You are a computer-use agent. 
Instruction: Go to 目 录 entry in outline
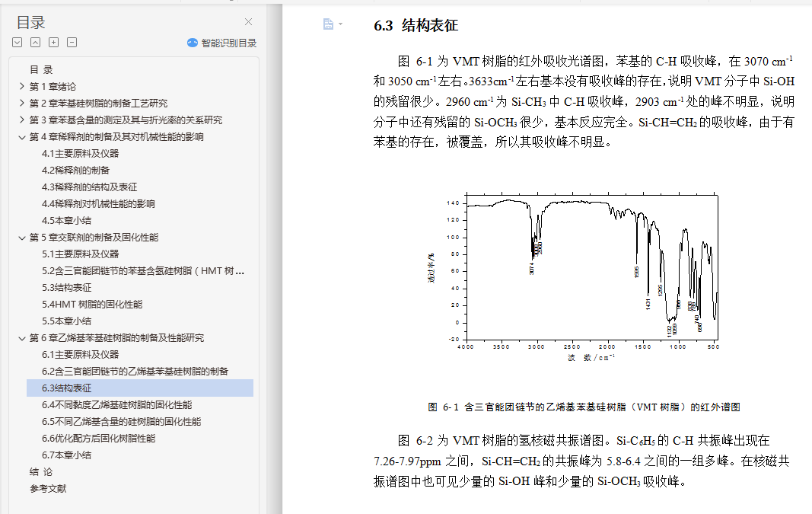click(41, 70)
